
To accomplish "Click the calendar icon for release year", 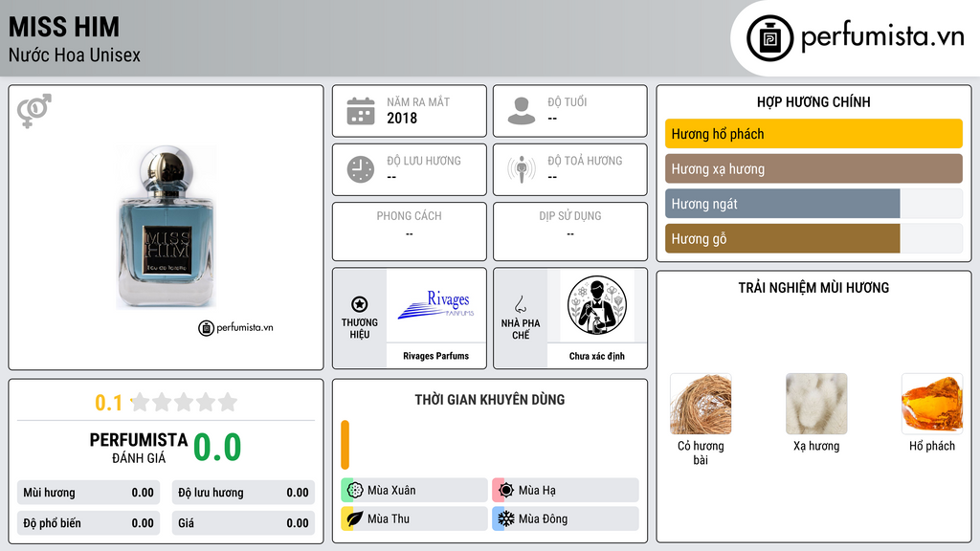I will coord(361,111).
